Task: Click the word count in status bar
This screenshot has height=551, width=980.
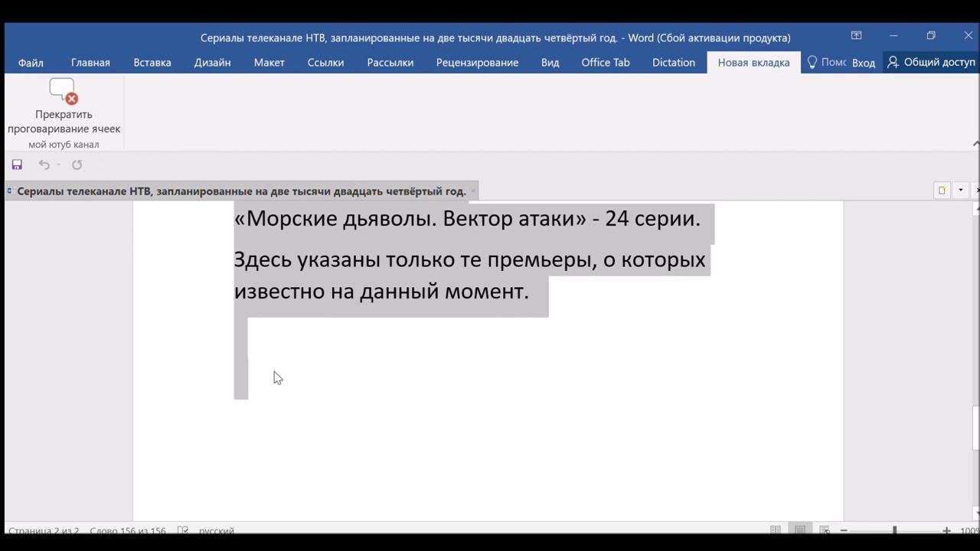Action: (x=128, y=530)
